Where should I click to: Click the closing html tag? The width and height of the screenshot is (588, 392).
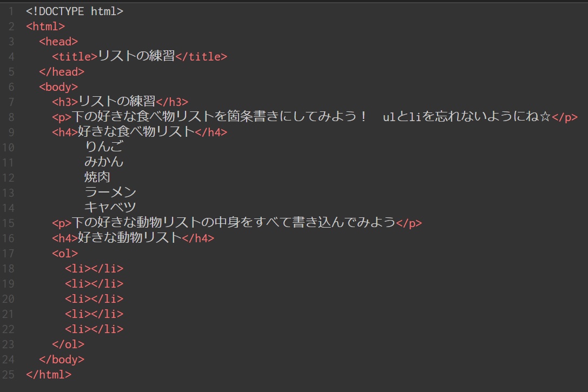[49, 374]
